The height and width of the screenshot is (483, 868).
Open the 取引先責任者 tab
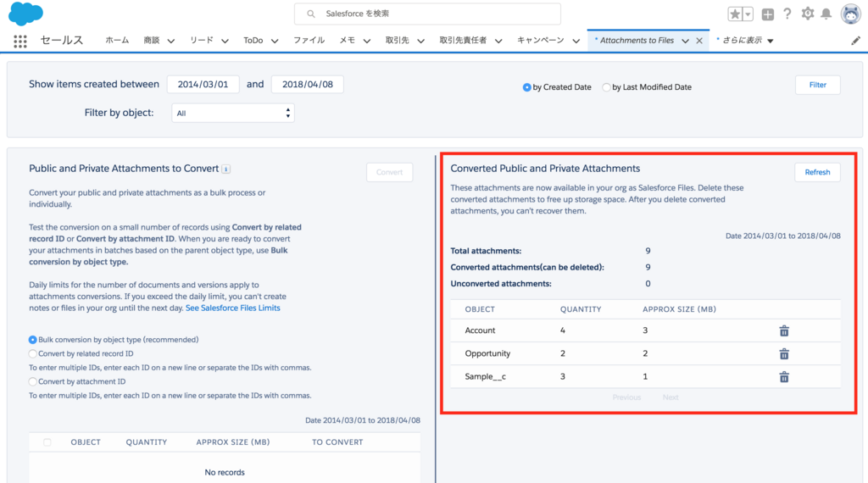click(463, 41)
